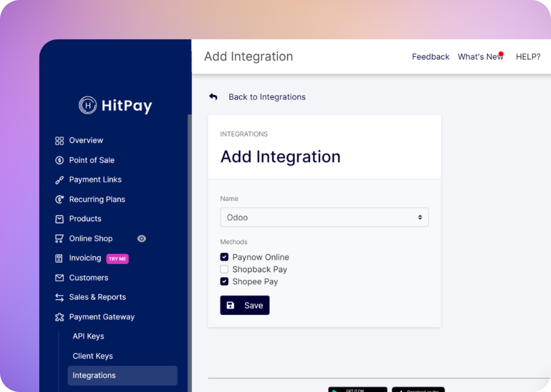Screen dimensions: 551x392
Task: Collapse the Payment Gateway section
Action: 101,317
